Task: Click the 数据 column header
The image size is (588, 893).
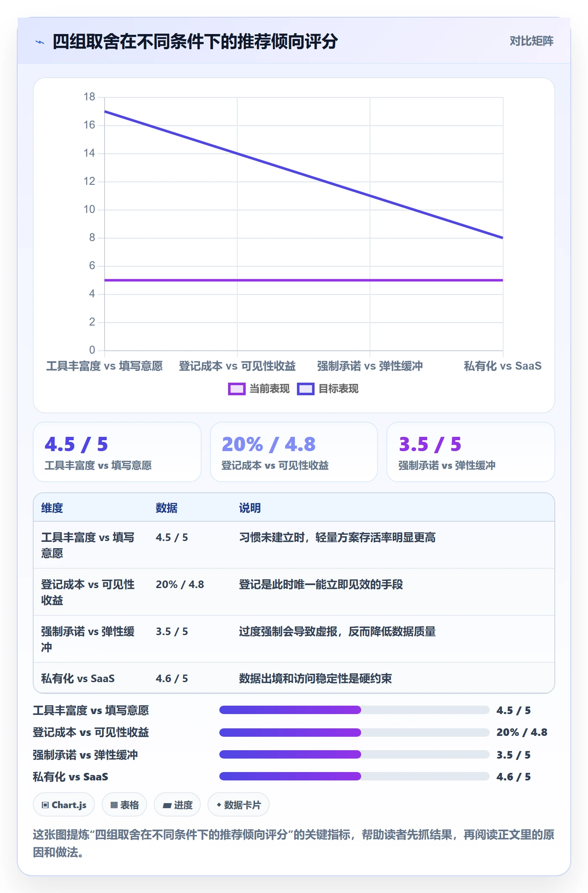Action: pos(167,508)
